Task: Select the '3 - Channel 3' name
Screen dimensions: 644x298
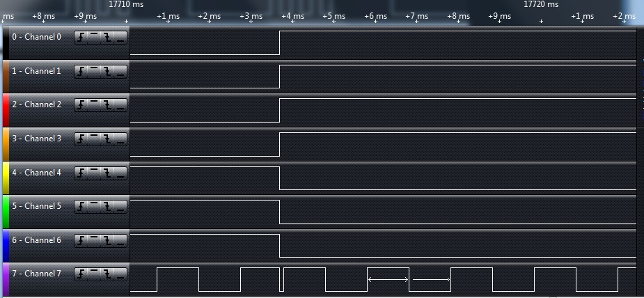Action: click(x=37, y=139)
